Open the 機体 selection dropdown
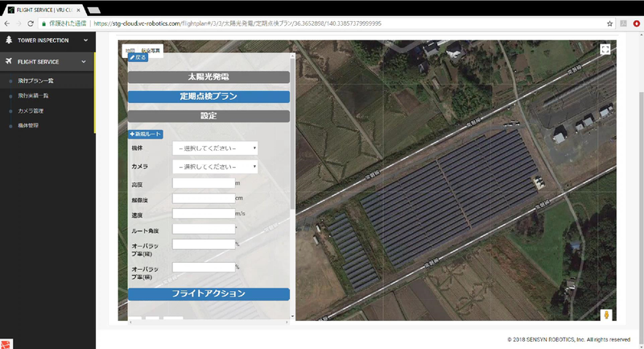Image resolution: width=644 pixels, height=349 pixels. 214,148
